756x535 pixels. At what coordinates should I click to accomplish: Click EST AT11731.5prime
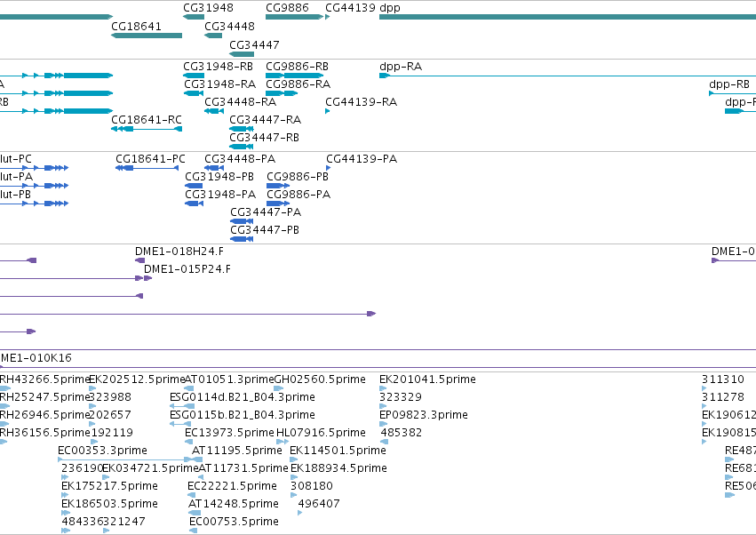[243, 469]
